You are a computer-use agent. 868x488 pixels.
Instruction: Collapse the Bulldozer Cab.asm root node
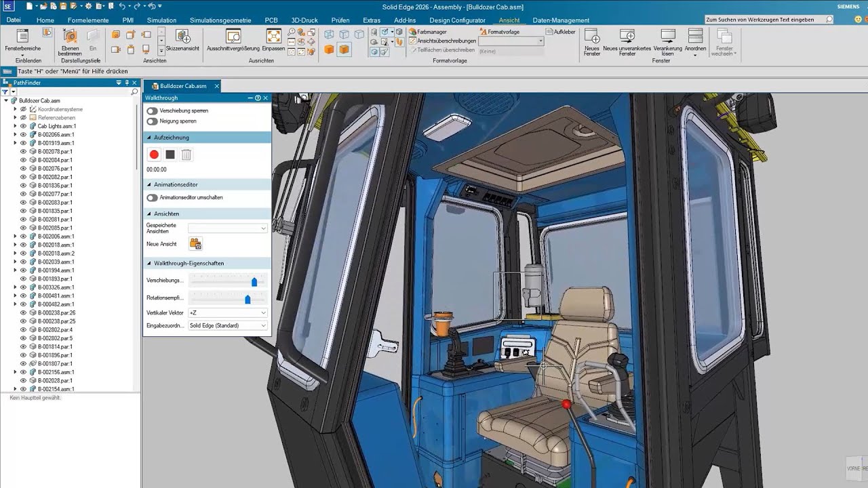coord(6,100)
